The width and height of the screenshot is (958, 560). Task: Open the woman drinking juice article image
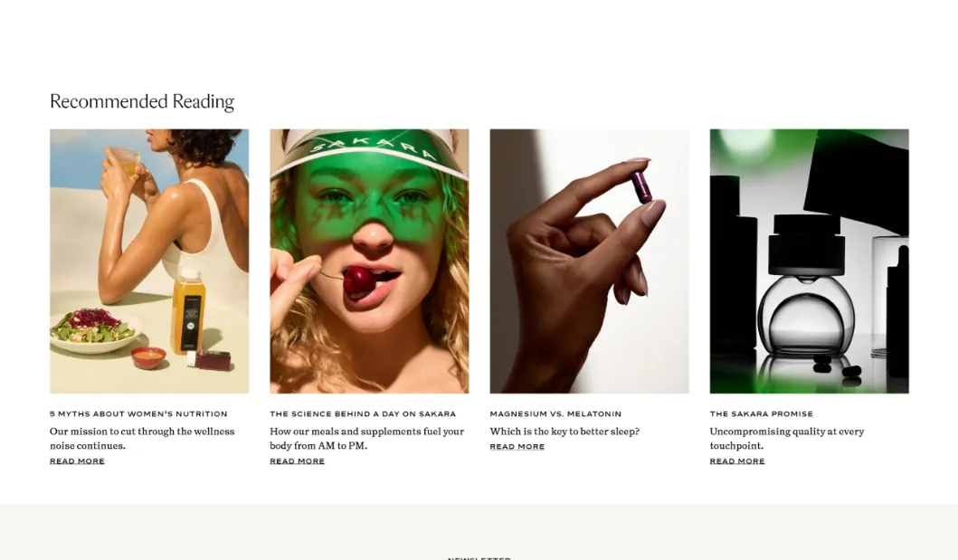tap(149, 261)
